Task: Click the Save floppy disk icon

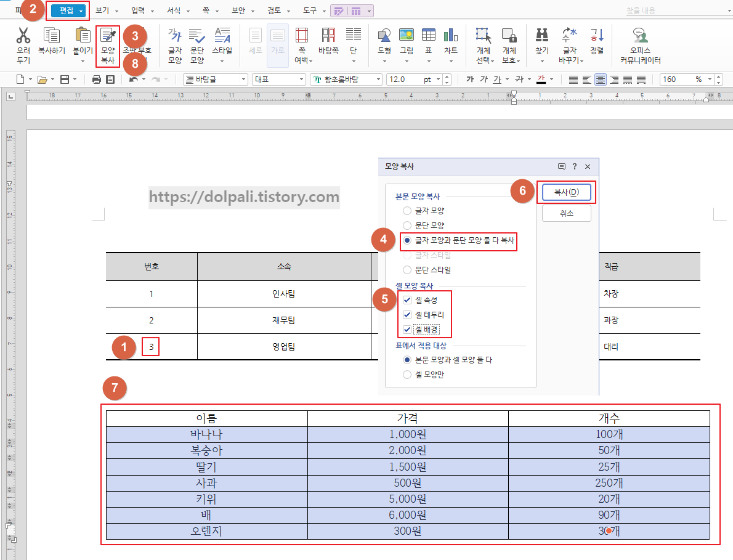Action: coord(65,79)
